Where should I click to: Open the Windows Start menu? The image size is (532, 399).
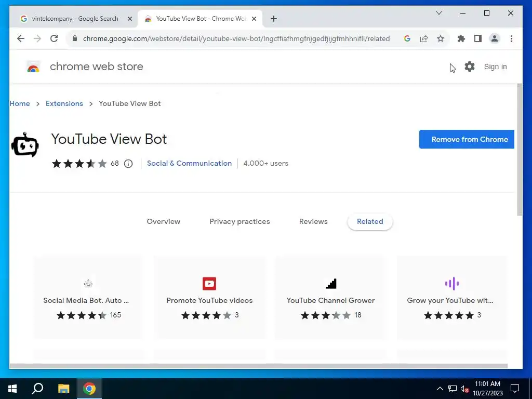pos(12,389)
